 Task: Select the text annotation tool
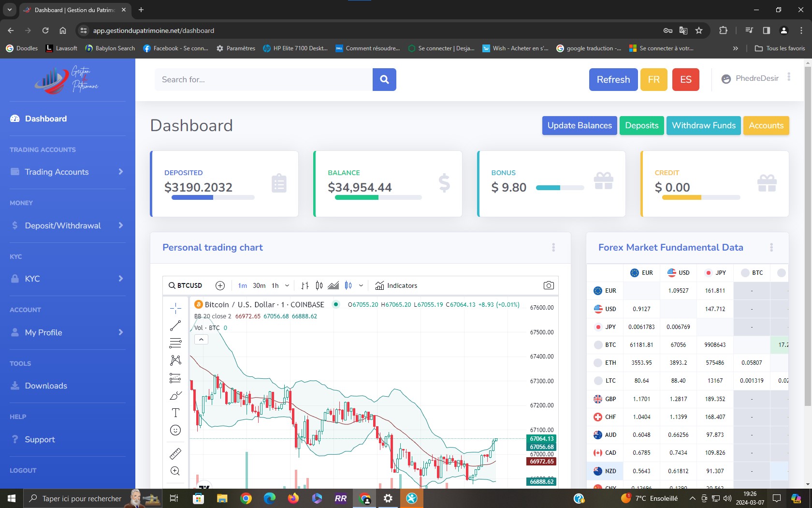tap(175, 413)
